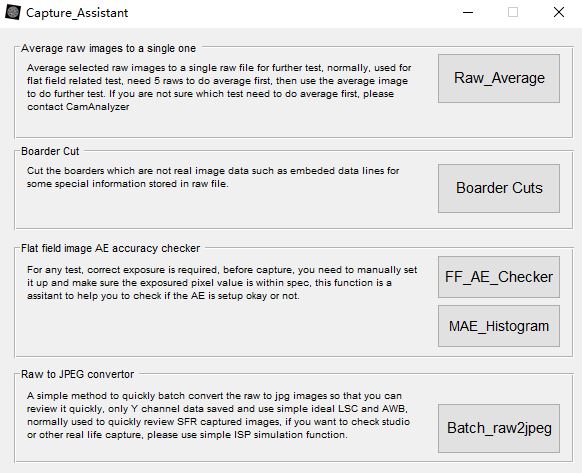The image size is (582, 473).
Task: Click the 'contact CamAnalyzer' text line
Action: pos(78,107)
